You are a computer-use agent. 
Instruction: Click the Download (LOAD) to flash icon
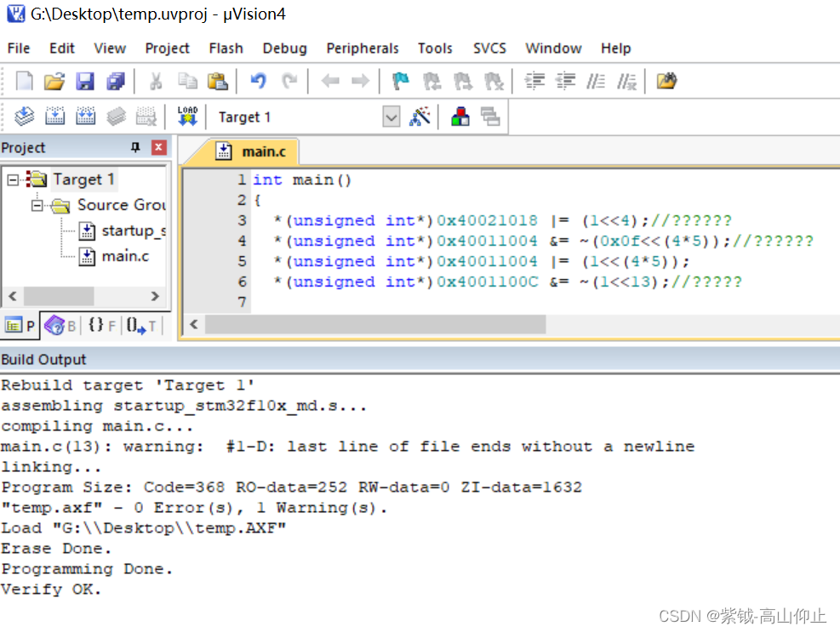point(187,117)
